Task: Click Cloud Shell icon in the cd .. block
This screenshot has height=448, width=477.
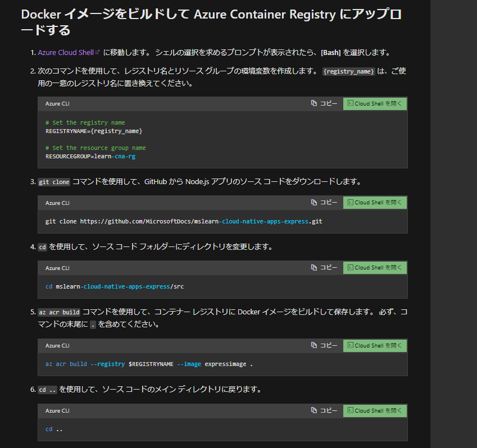Action: point(350,410)
